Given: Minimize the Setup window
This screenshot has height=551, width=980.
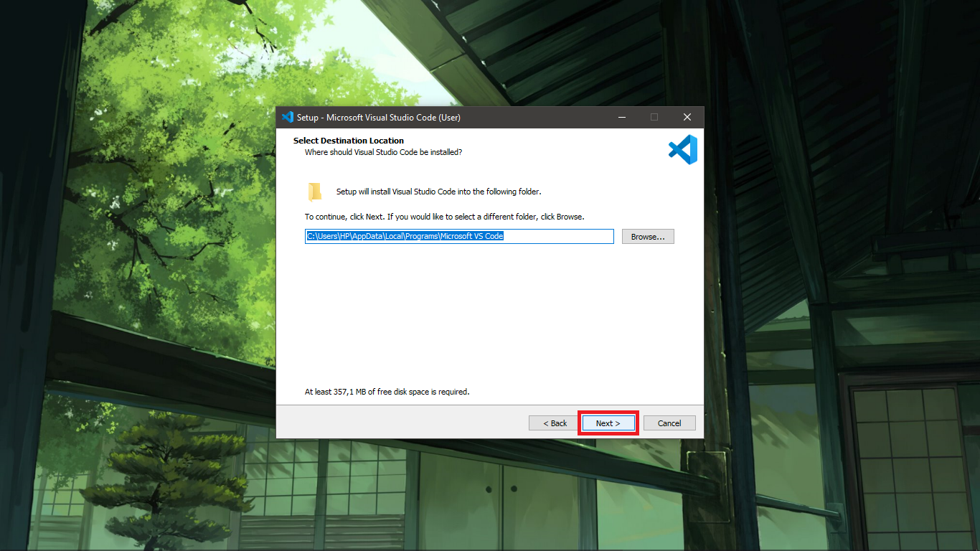Looking at the screenshot, I should [621, 118].
